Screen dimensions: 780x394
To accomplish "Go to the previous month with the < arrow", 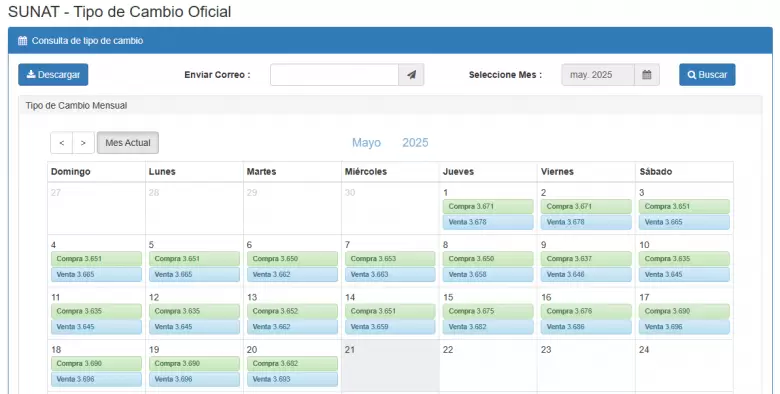I will click(x=62, y=143).
